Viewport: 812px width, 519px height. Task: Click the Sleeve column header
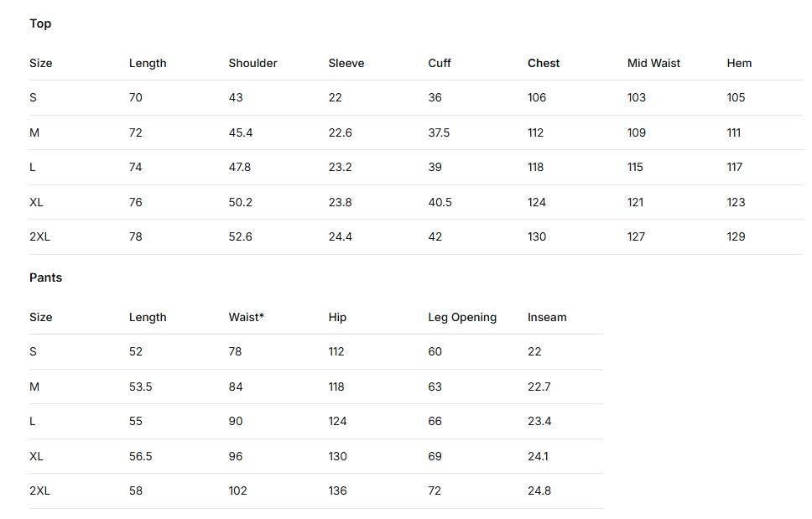click(346, 63)
